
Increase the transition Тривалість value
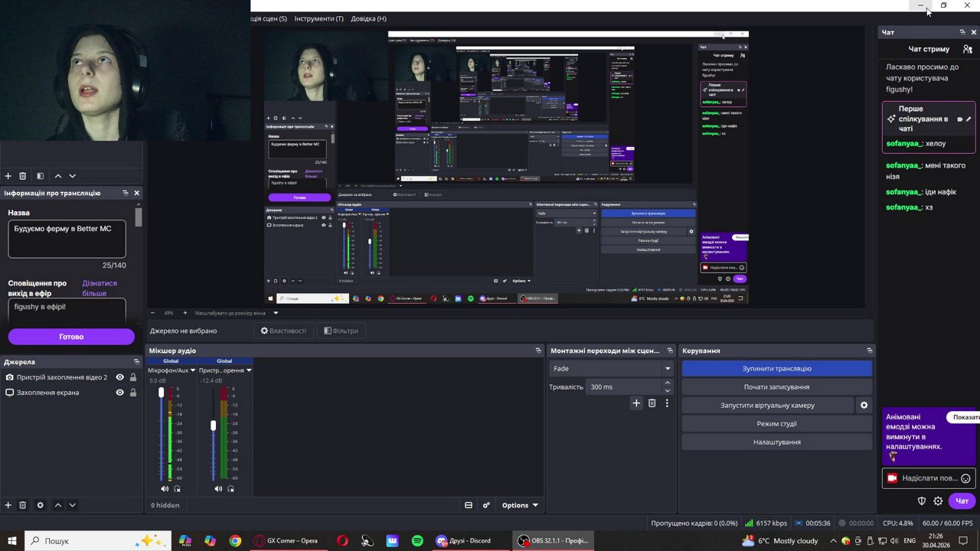click(667, 383)
